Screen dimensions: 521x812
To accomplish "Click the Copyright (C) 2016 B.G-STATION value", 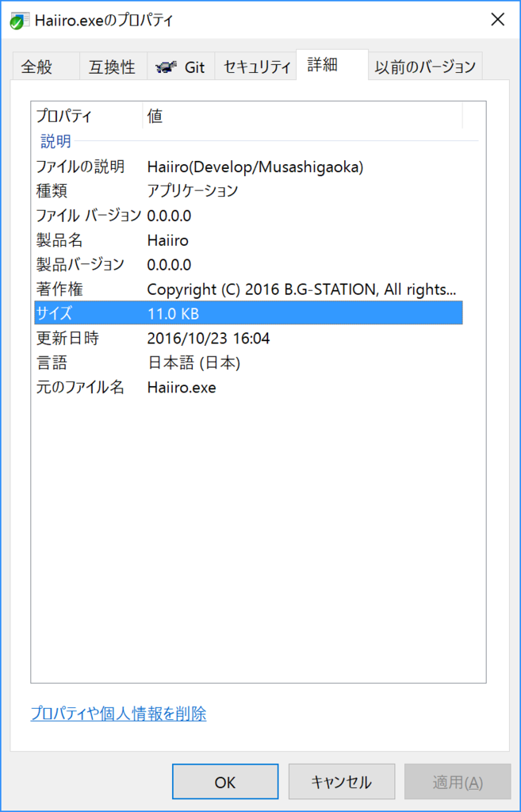I will click(x=301, y=289).
